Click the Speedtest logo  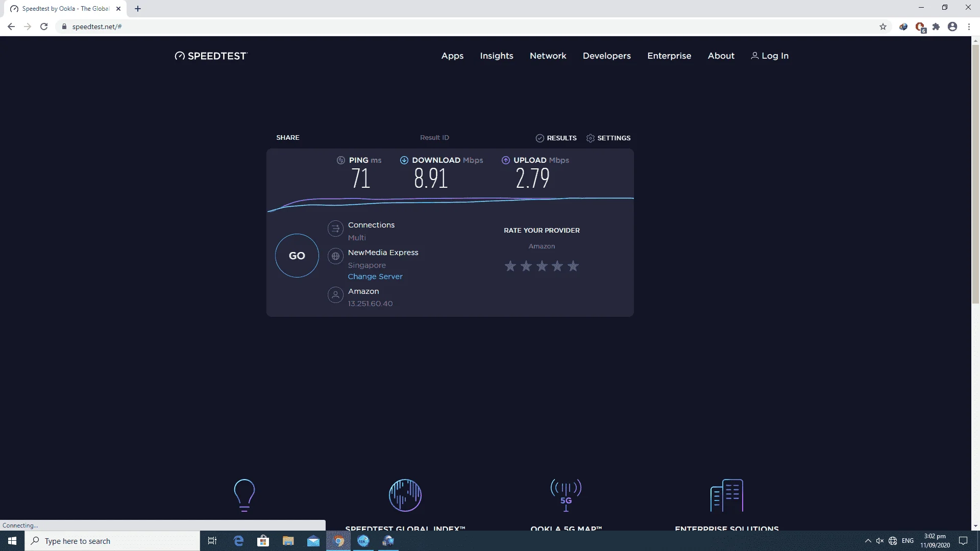coord(211,56)
